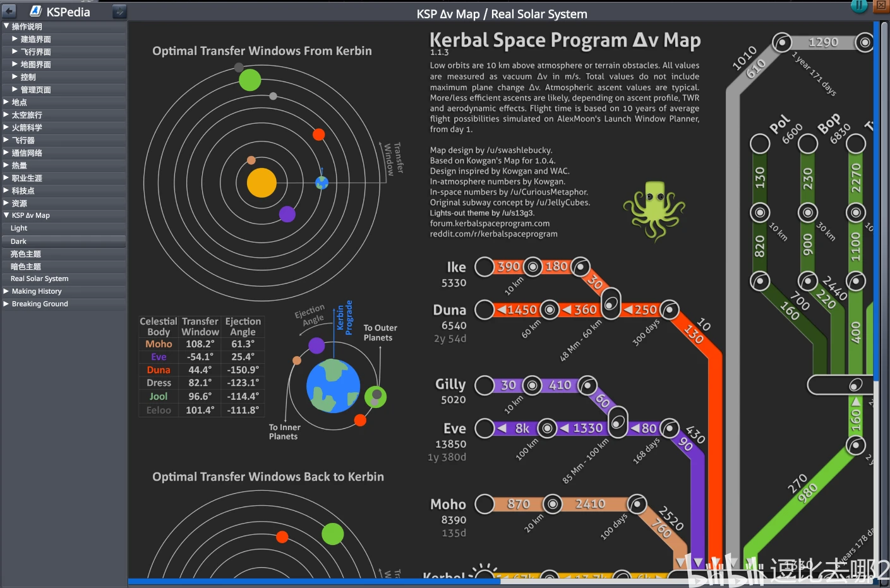Click the vertical scrollbar of the map page

[x=877, y=202]
